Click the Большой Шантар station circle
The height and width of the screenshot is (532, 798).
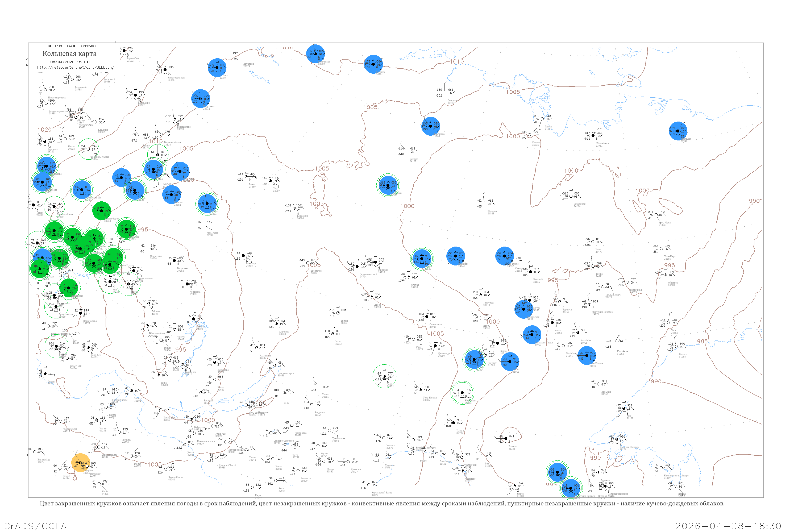(617, 439)
